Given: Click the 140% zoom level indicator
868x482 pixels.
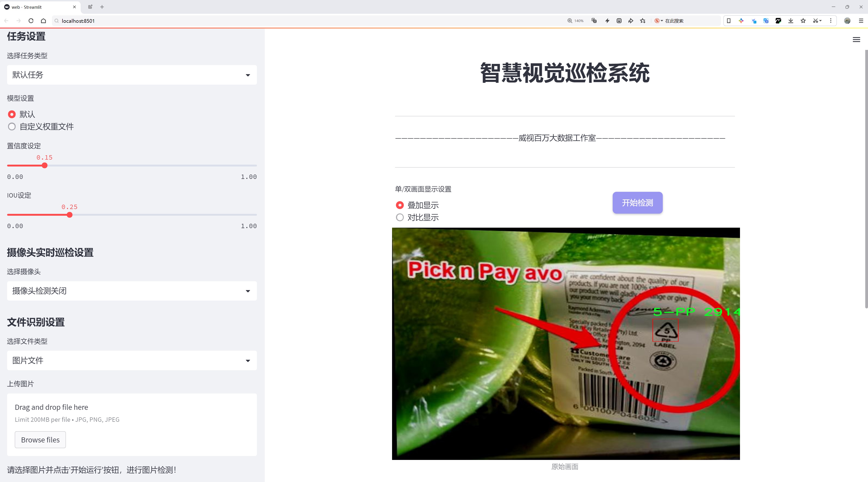Looking at the screenshot, I should [x=575, y=20].
